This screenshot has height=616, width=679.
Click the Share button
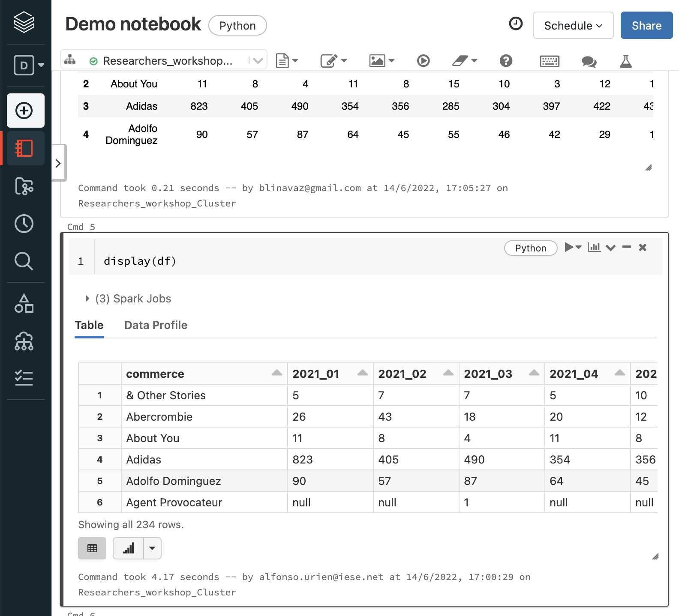tap(646, 26)
